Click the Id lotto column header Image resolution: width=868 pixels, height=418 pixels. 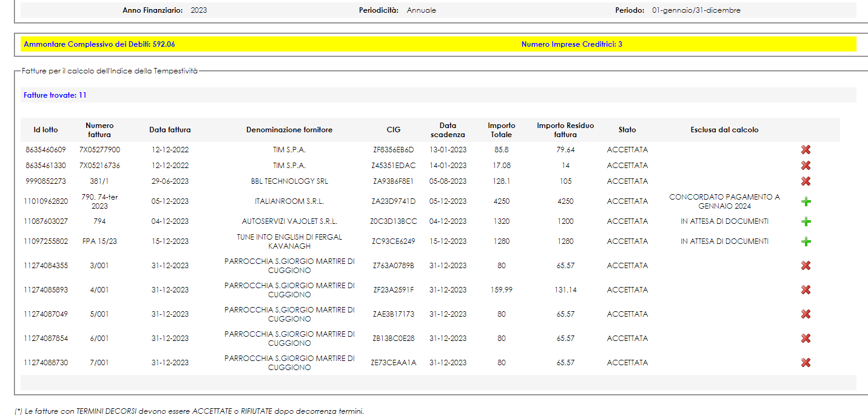pos(45,130)
